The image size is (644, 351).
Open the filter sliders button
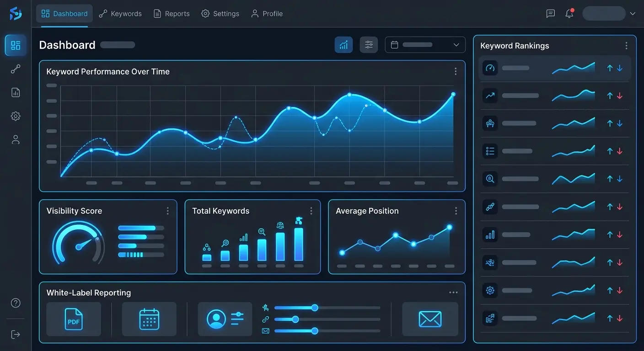pos(369,45)
